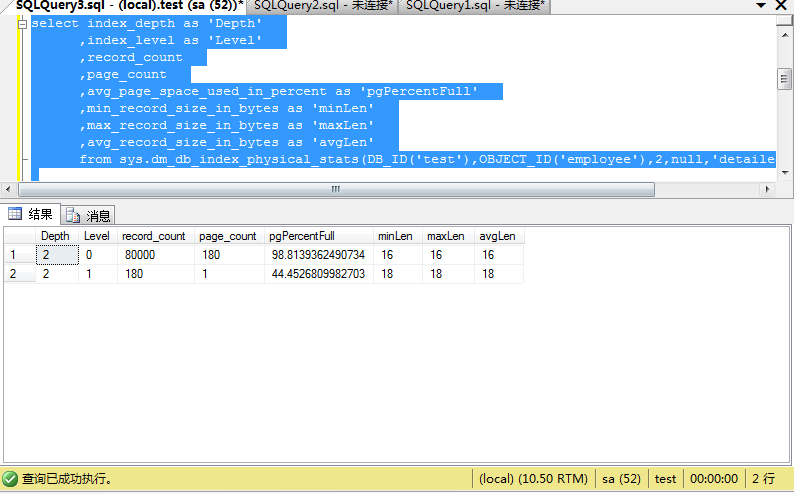Click the 查询已成功执行 status message
794x494 pixels.
tap(66, 478)
